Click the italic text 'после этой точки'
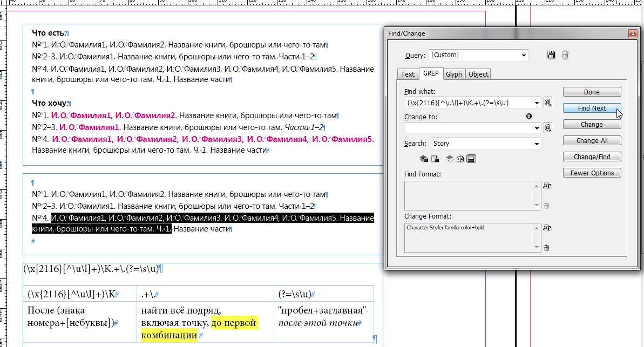Viewport: 644px width, 347px height. pos(318,323)
